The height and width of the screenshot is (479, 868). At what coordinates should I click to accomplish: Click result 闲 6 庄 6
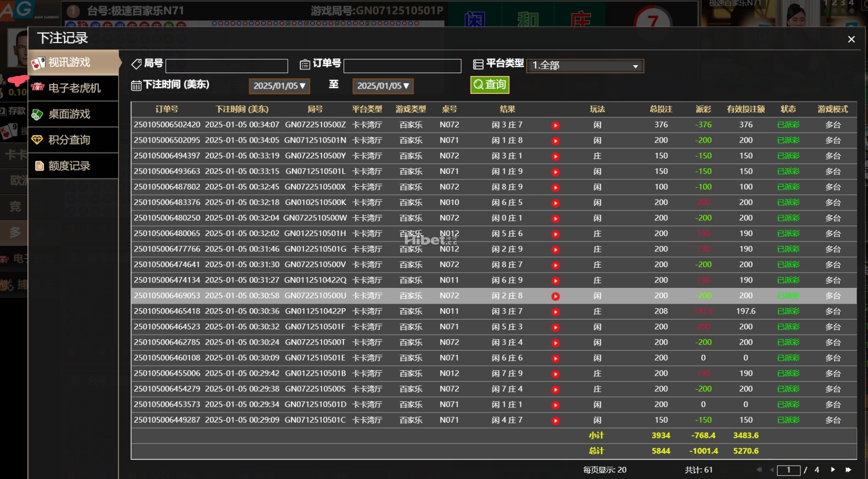point(507,358)
